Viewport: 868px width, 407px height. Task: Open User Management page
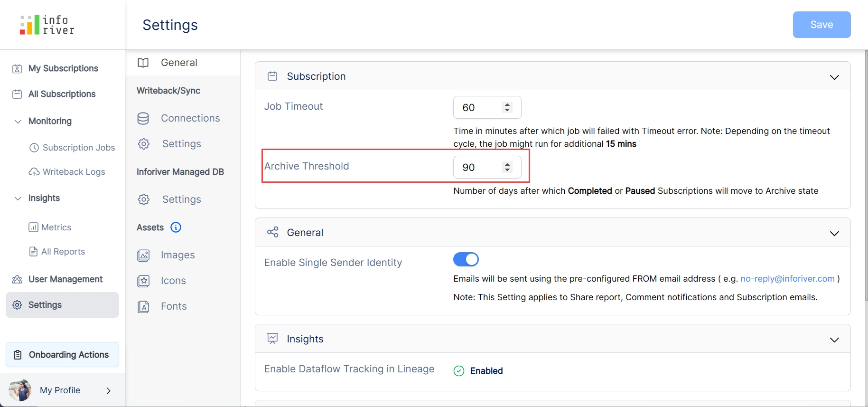pyautogui.click(x=65, y=279)
